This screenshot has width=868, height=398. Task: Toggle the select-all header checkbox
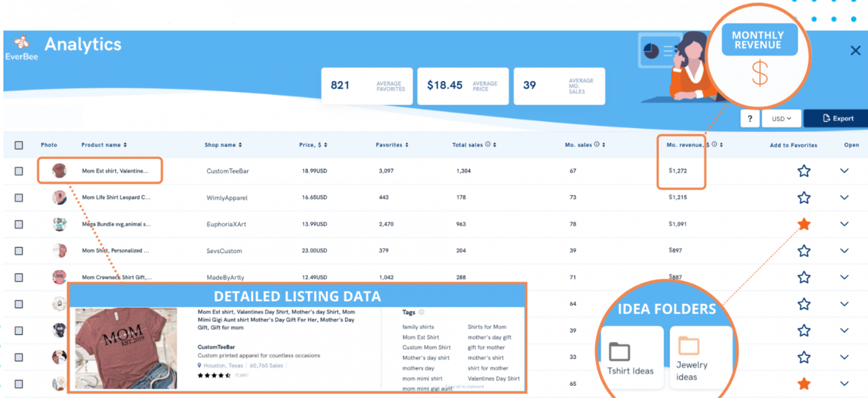(x=19, y=145)
